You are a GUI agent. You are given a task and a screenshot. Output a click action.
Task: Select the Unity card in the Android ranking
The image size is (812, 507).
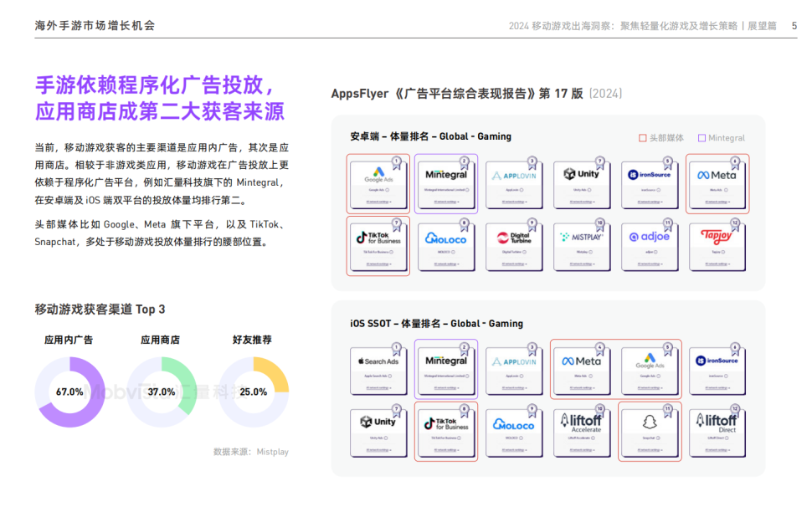(582, 184)
